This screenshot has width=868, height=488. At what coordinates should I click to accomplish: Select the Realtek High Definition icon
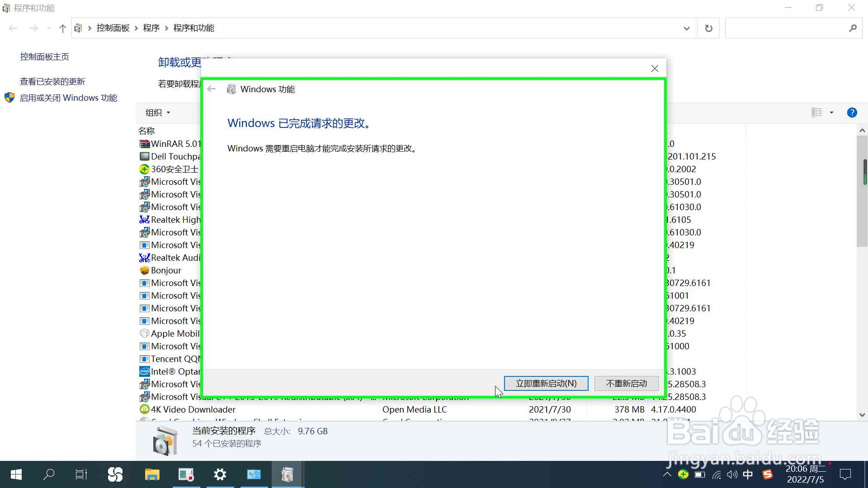(144, 220)
